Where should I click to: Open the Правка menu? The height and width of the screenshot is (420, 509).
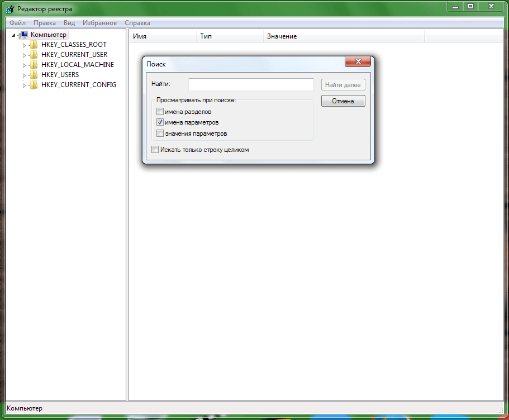(x=45, y=23)
